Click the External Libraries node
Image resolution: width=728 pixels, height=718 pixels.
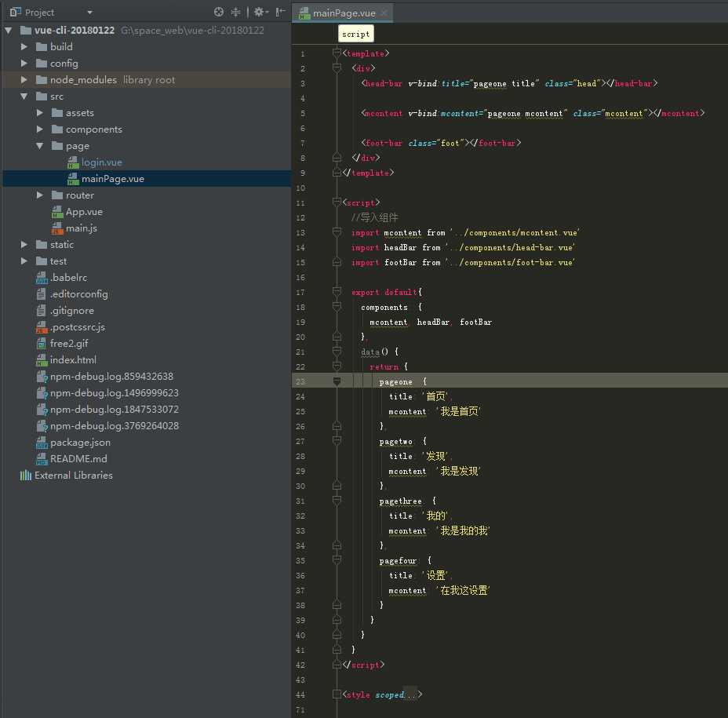(74, 475)
